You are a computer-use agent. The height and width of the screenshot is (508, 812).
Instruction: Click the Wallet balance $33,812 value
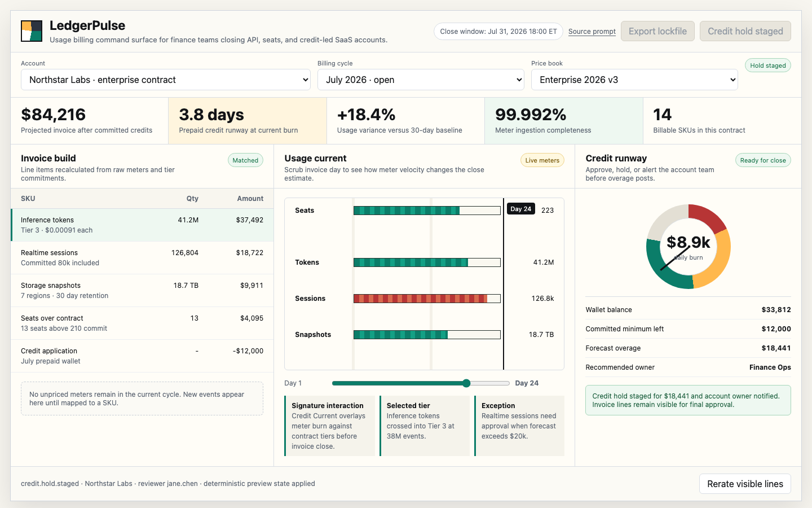[x=776, y=310]
